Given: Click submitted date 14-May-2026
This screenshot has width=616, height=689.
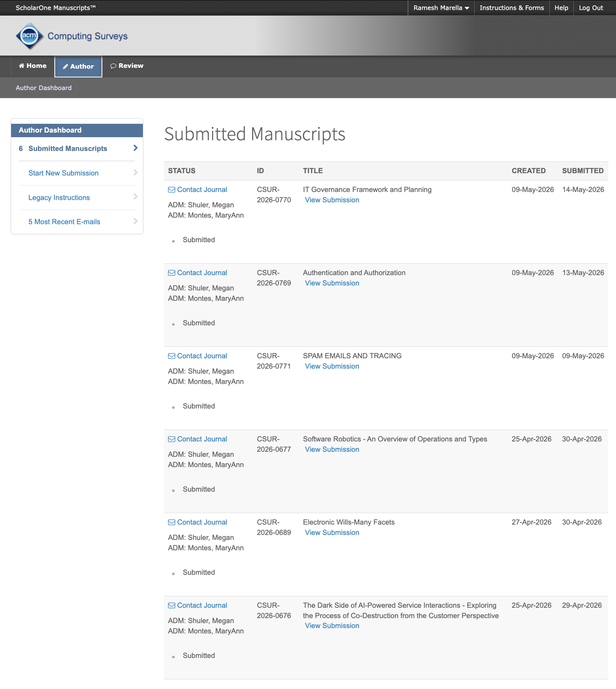Looking at the screenshot, I should click(x=583, y=190).
